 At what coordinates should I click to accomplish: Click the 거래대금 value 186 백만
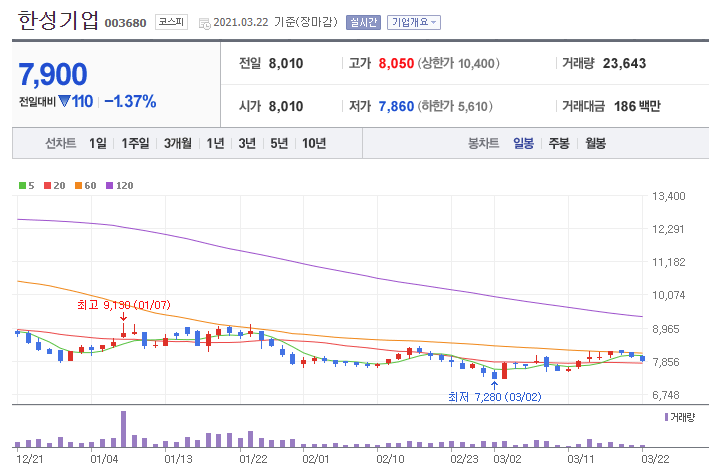(x=637, y=106)
